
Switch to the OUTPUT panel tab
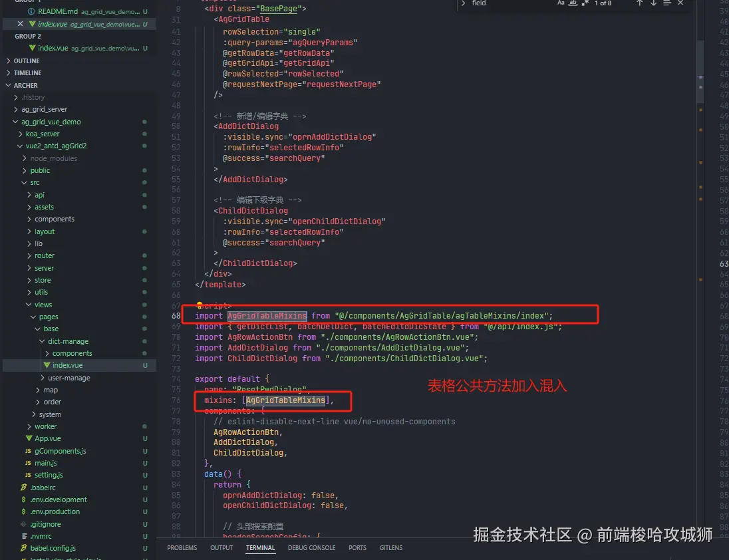click(x=221, y=548)
